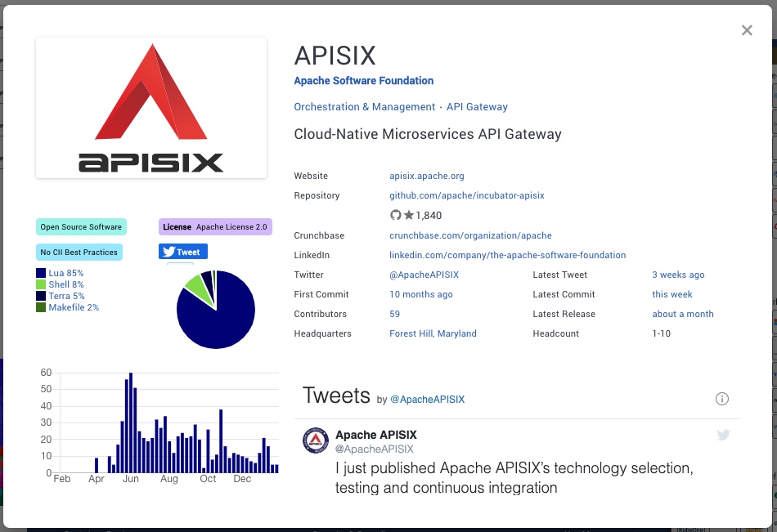The width and height of the screenshot is (777, 532).
Task: Click the Headcount value 1-10
Action: [x=662, y=333]
